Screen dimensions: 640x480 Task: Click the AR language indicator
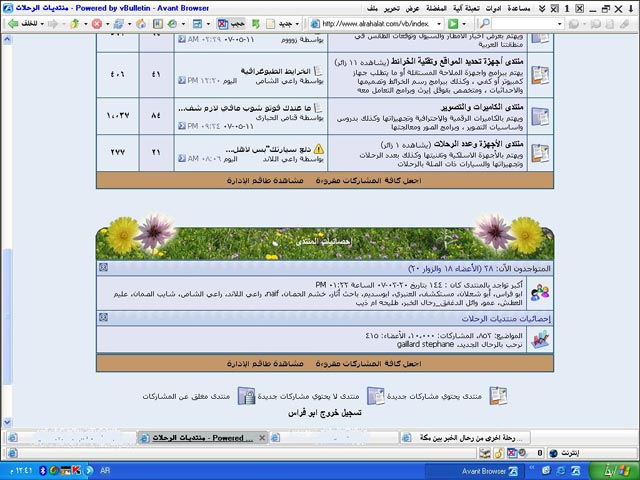coord(105,471)
